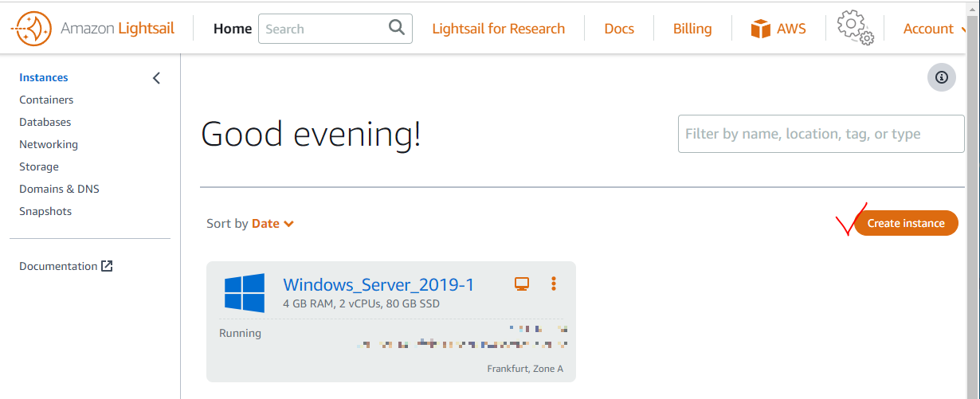The width and height of the screenshot is (980, 399).
Task: Select Snapshots in the sidebar
Action: [45, 211]
